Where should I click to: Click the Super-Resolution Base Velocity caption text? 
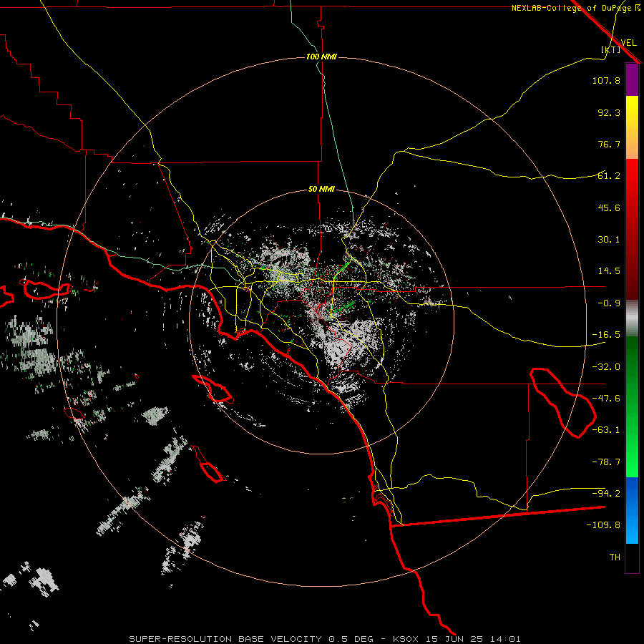pos(324,639)
